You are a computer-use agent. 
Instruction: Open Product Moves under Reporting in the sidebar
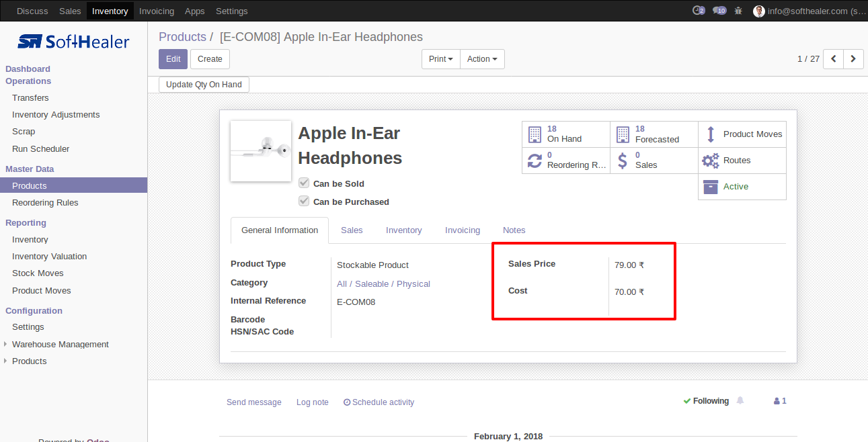coord(42,290)
